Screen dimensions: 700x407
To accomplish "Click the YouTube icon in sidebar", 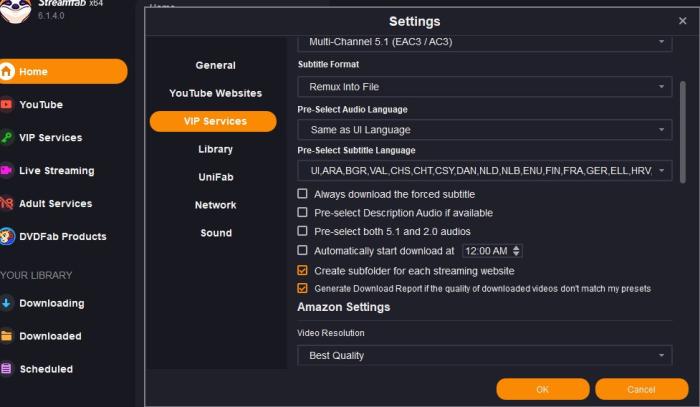I will pyautogui.click(x=7, y=104).
